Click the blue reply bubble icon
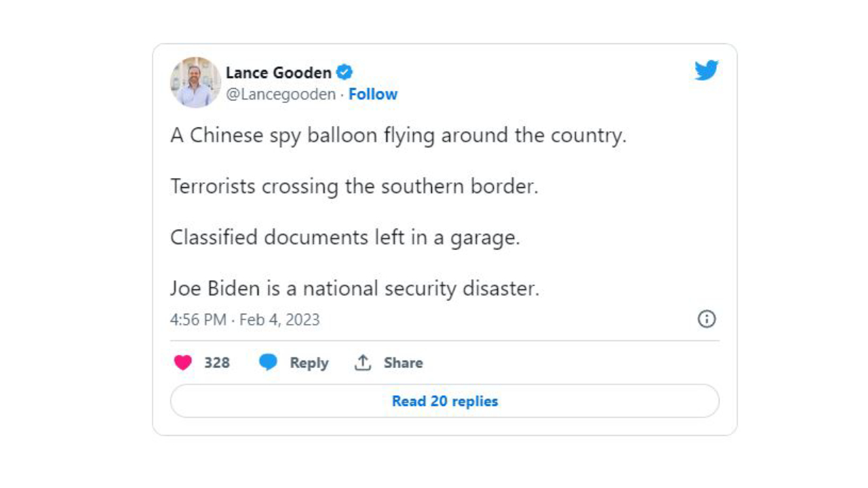The height and width of the screenshot is (488, 868). 269,363
